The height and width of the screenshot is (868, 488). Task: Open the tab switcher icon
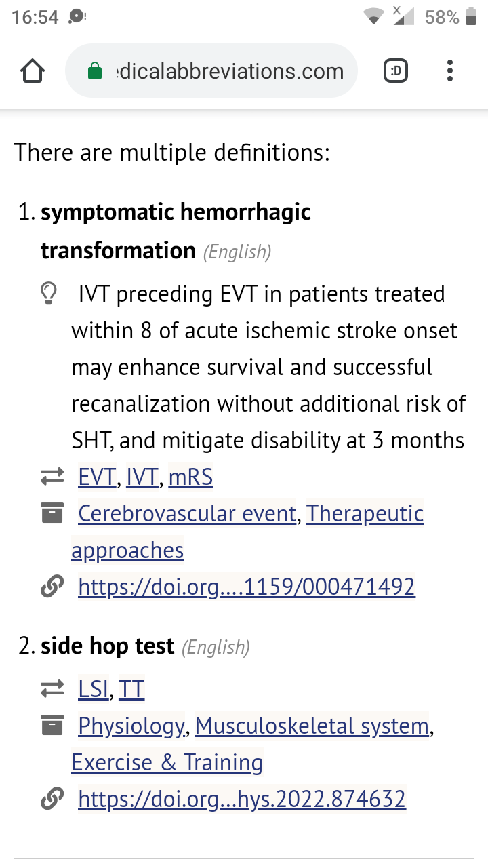coord(396,71)
